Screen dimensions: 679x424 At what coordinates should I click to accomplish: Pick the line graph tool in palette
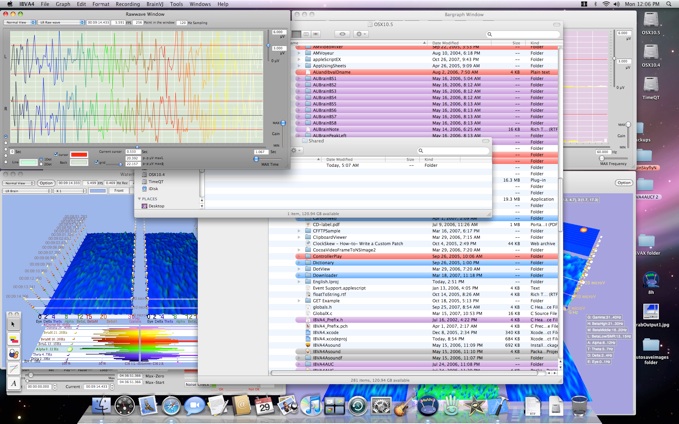pyautogui.click(x=13, y=369)
